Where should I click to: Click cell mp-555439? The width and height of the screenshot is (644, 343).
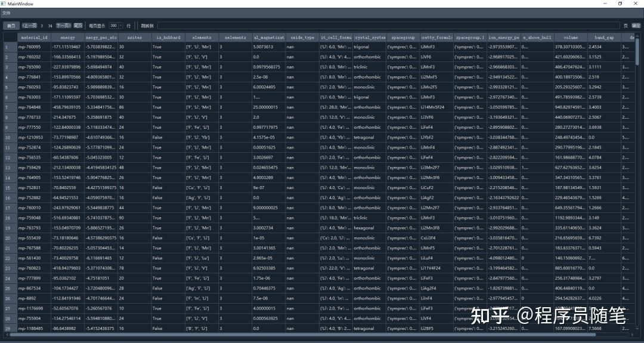pyautogui.click(x=34, y=238)
